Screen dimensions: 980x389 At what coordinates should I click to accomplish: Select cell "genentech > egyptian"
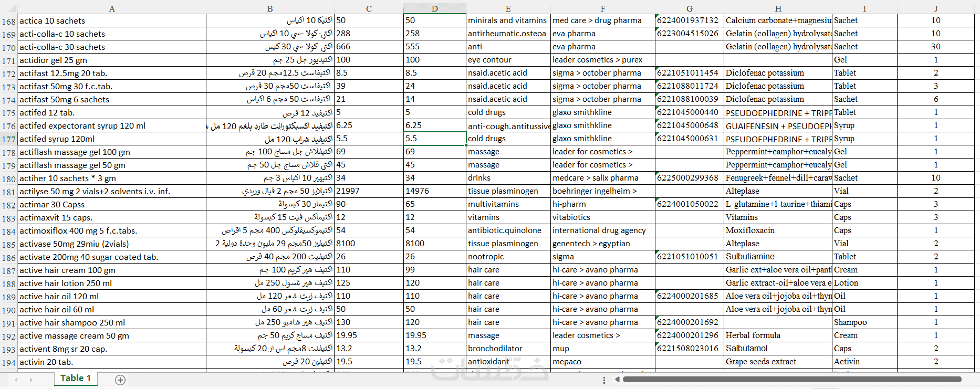(x=603, y=244)
